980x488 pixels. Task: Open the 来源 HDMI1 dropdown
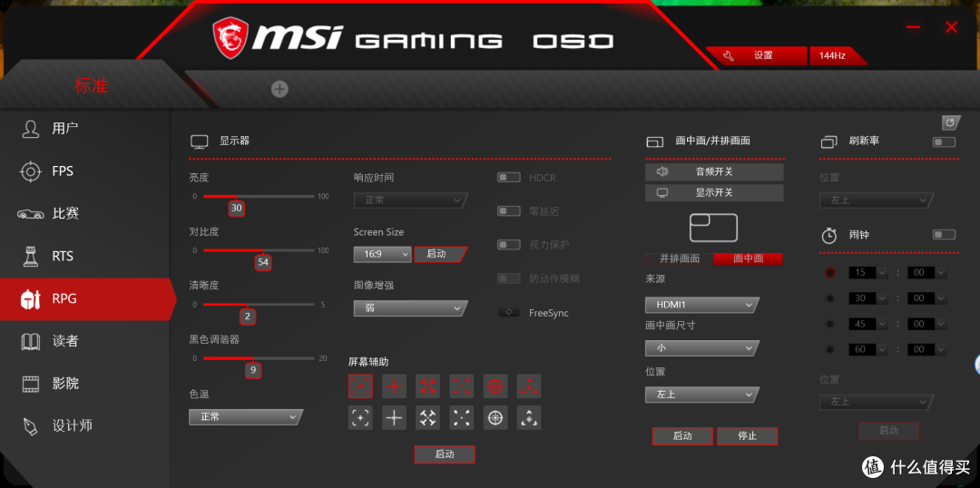point(701,305)
